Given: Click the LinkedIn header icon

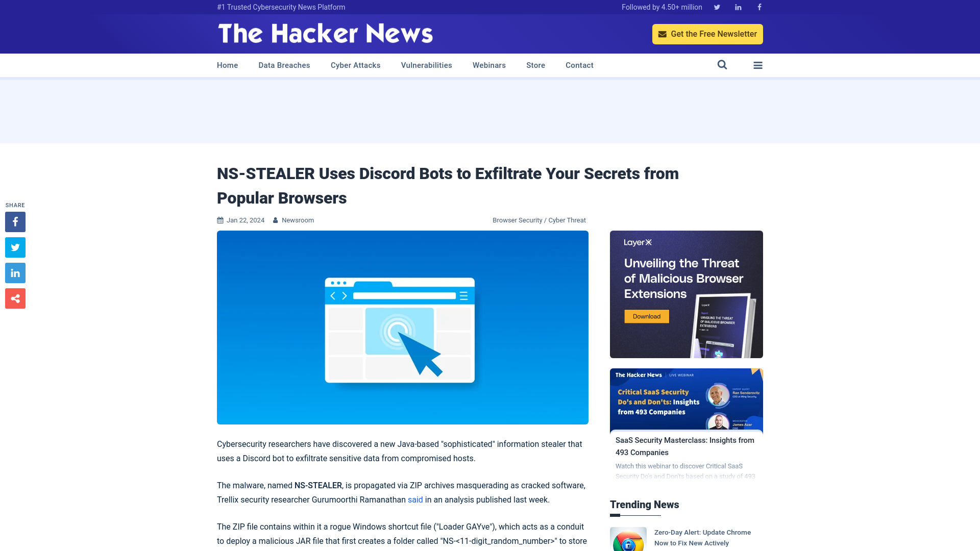Looking at the screenshot, I should point(738,7).
